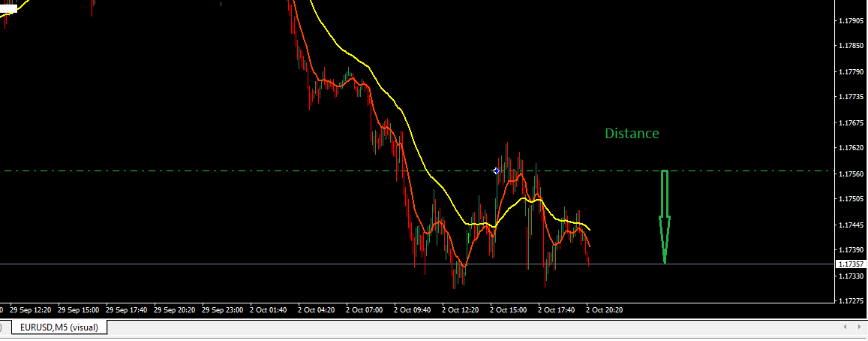Click the current price label 1.17357
Viewport: 868px width, 341px height.
[x=850, y=264]
